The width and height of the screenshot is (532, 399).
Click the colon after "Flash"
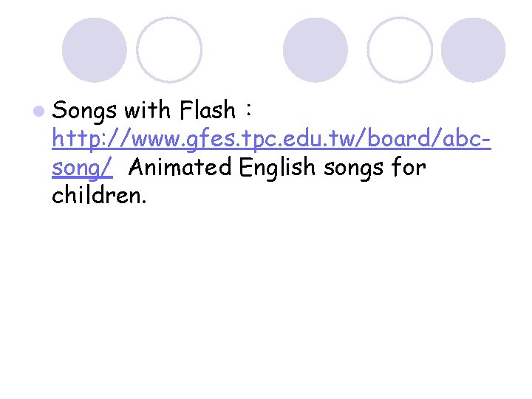(x=249, y=110)
